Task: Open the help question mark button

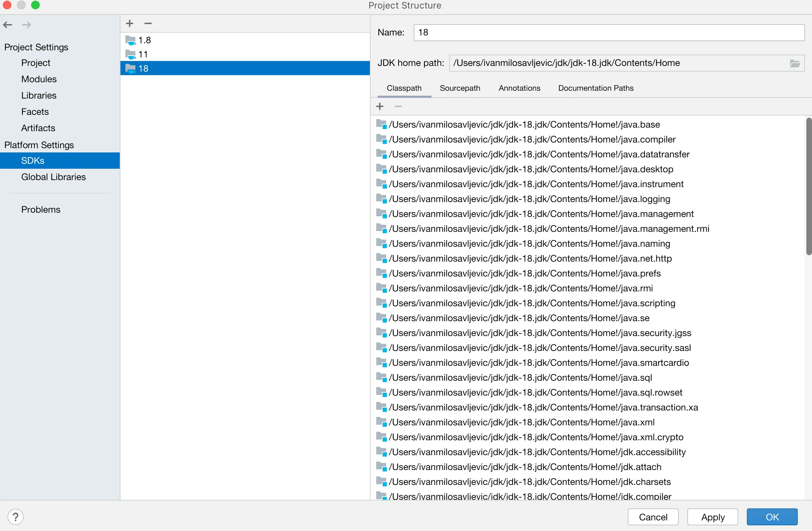Action: (x=16, y=517)
